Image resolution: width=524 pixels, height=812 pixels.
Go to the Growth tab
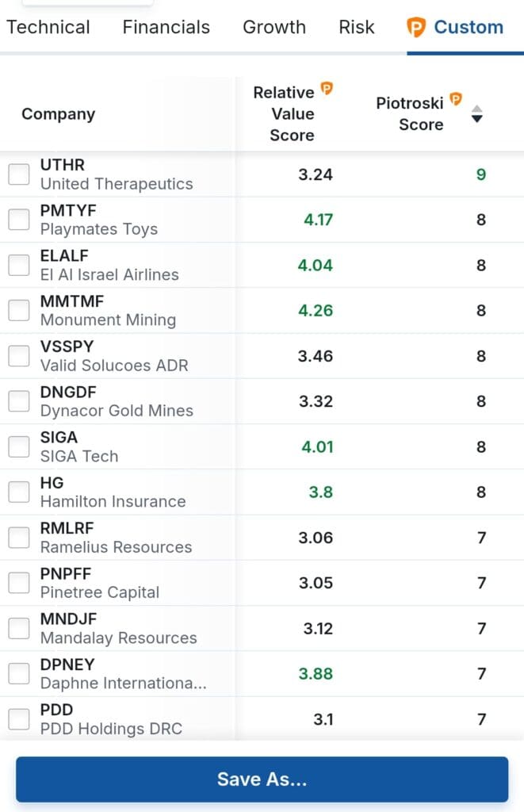pyautogui.click(x=274, y=27)
